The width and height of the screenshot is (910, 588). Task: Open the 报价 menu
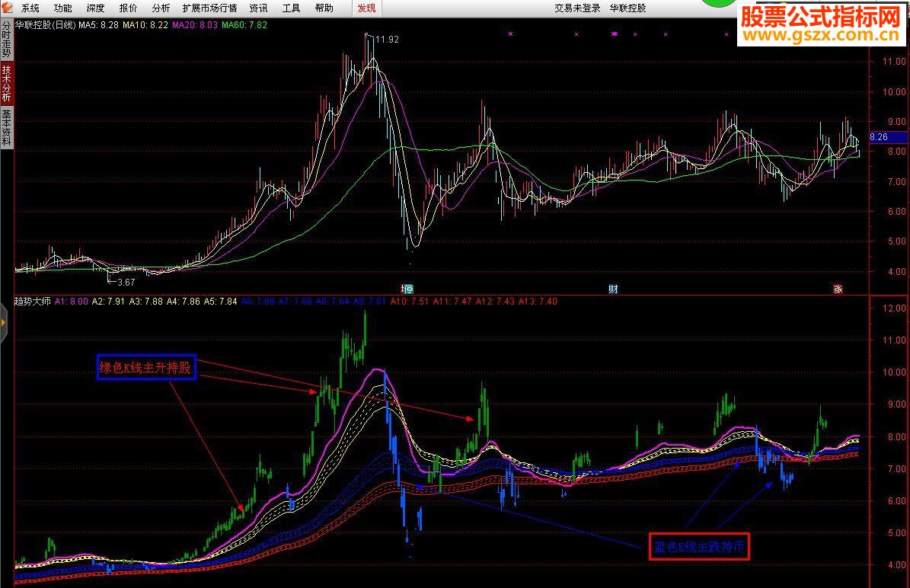128,8
